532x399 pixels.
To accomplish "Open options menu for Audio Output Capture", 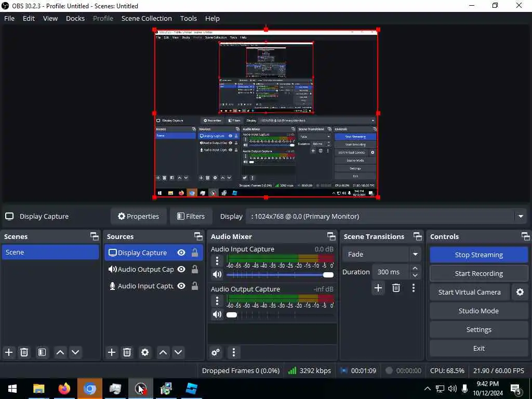I will (217, 301).
